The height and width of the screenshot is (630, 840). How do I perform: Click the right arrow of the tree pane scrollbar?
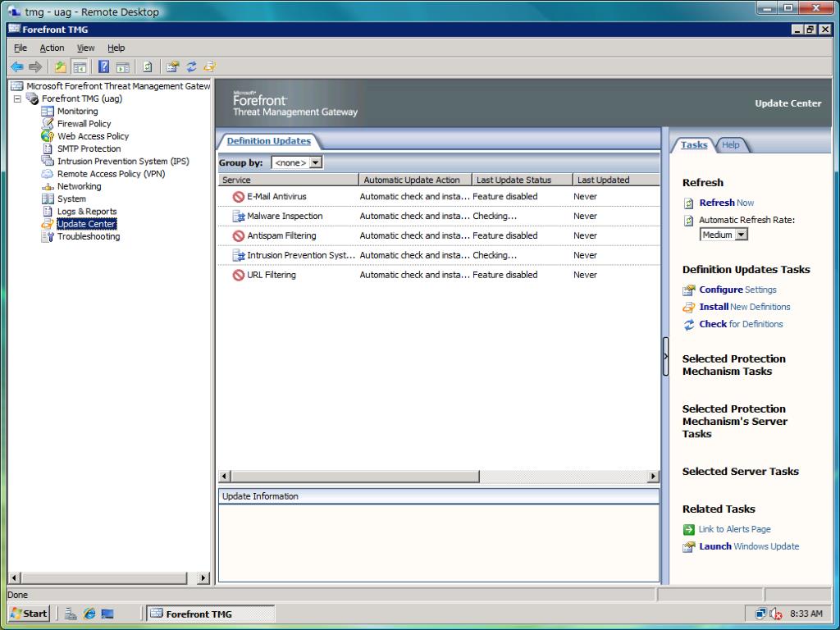pyautogui.click(x=203, y=577)
